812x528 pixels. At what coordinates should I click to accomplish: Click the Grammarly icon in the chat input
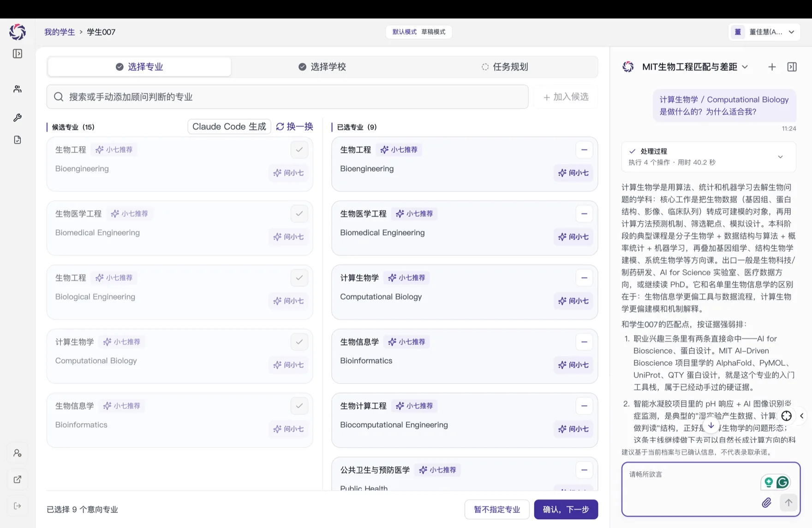(x=782, y=482)
